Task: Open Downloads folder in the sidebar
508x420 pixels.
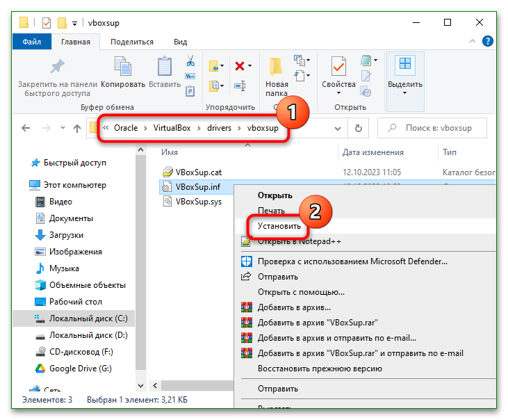Action: [59, 235]
